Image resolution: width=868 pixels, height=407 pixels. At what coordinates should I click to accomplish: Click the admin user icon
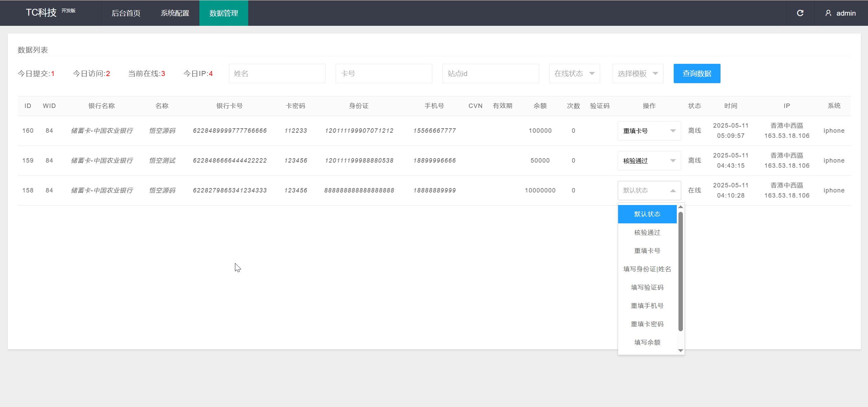point(828,13)
